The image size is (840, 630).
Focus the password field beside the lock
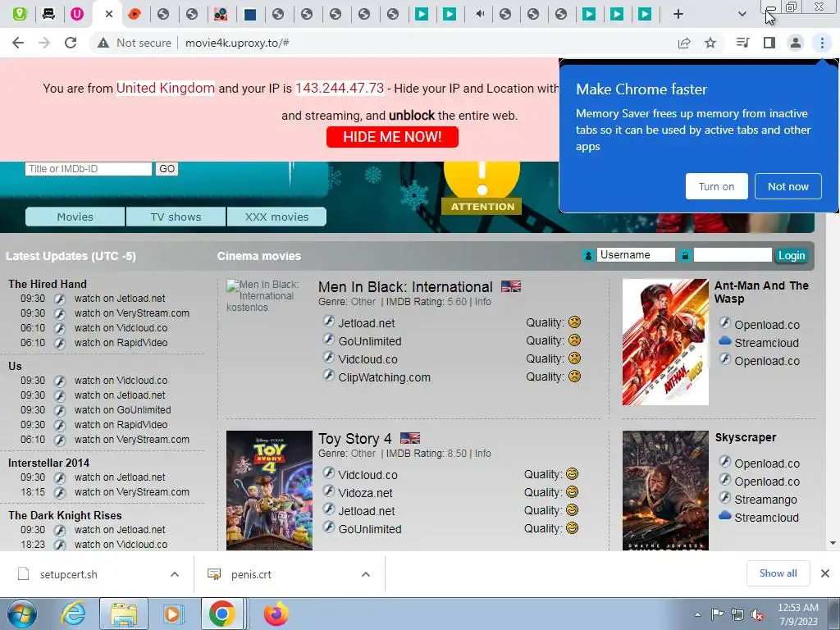point(733,255)
